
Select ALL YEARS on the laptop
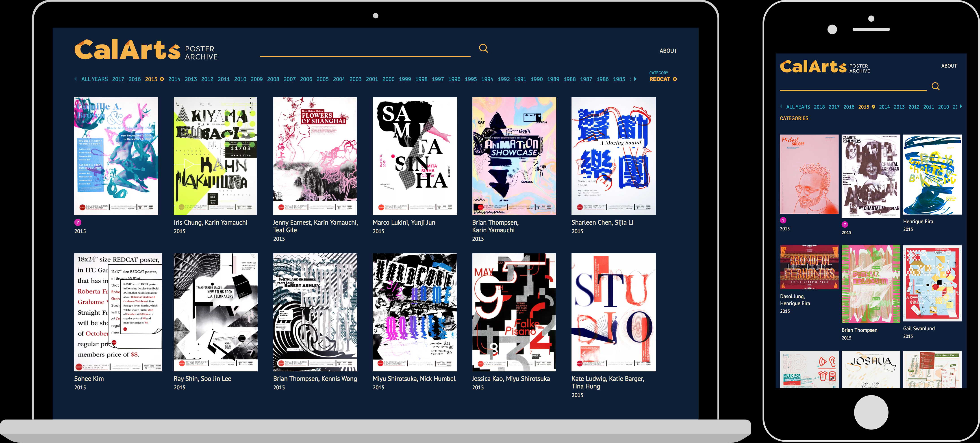[94, 79]
